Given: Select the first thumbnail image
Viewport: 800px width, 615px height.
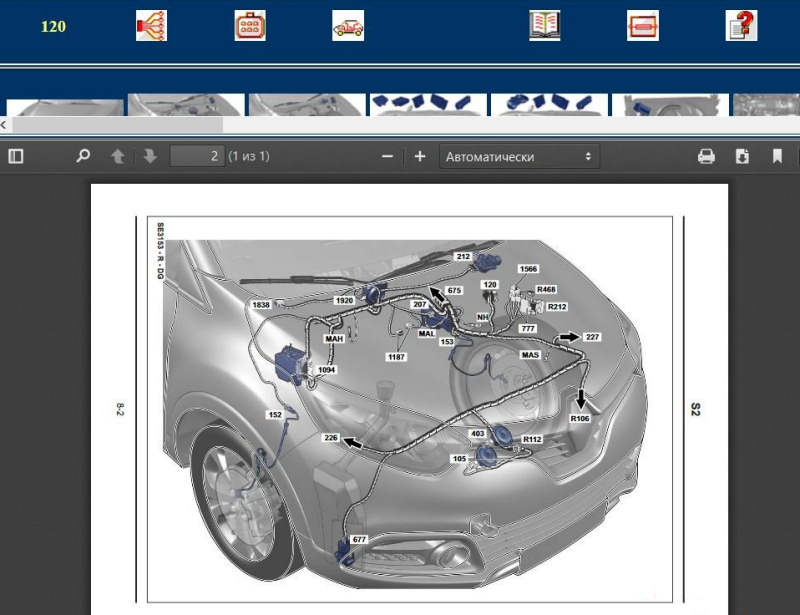Looking at the screenshot, I should click(65, 105).
